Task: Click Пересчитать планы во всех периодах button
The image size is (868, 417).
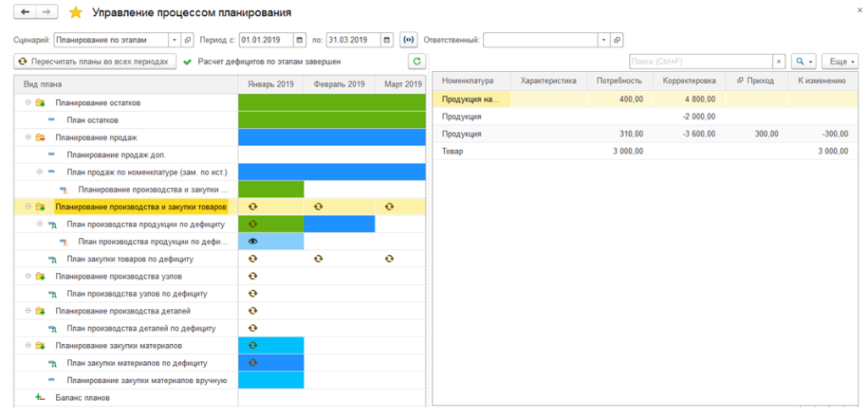Action: 95,62
